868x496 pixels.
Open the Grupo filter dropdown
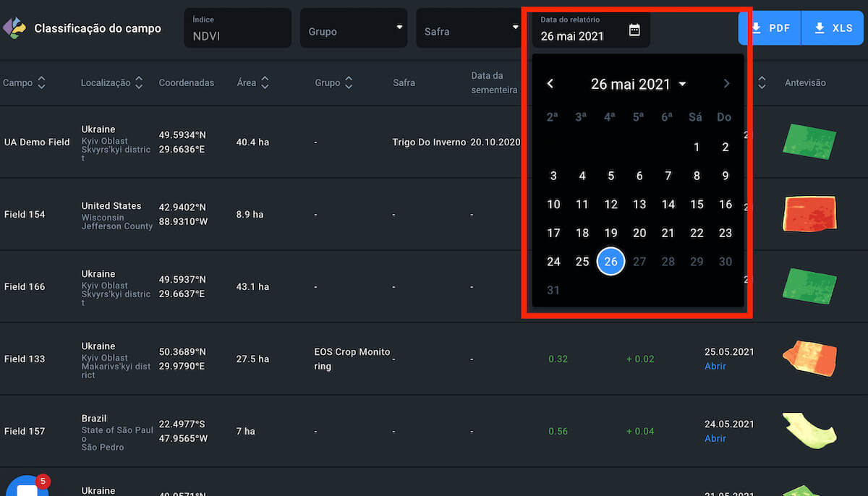pos(354,29)
